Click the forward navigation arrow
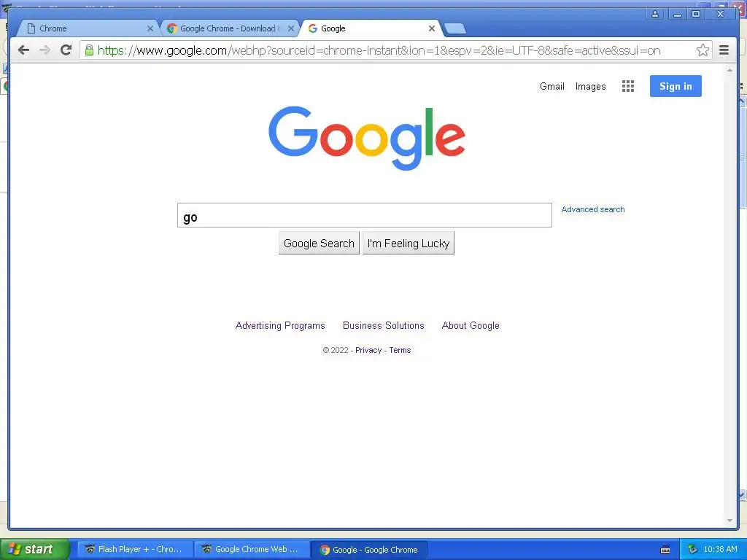The height and width of the screenshot is (560, 747). (44, 50)
